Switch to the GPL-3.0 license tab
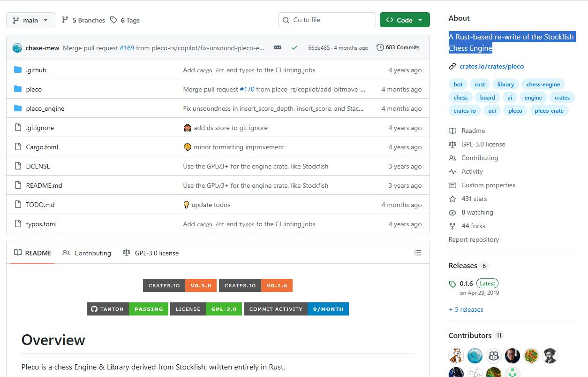 pyautogui.click(x=151, y=253)
